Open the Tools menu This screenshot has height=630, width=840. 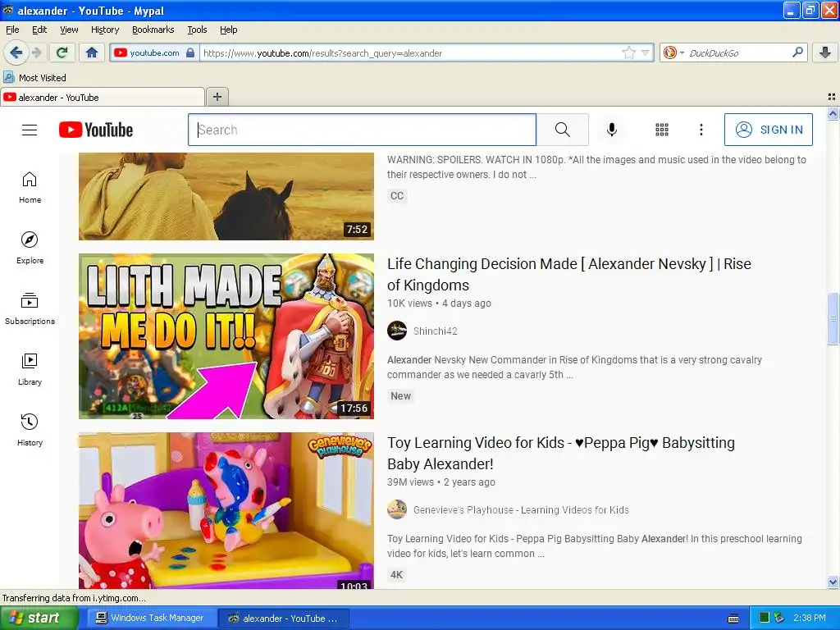point(197,30)
